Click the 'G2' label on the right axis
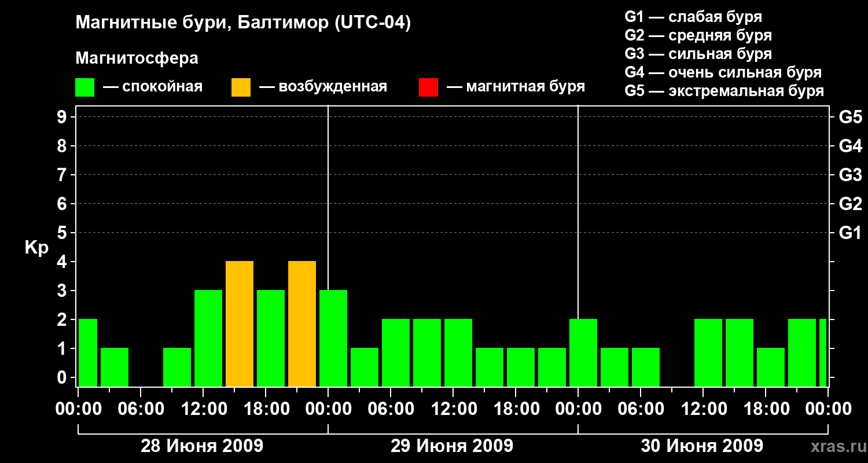Screen dimensions: 868x463 click(x=850, y=204)
